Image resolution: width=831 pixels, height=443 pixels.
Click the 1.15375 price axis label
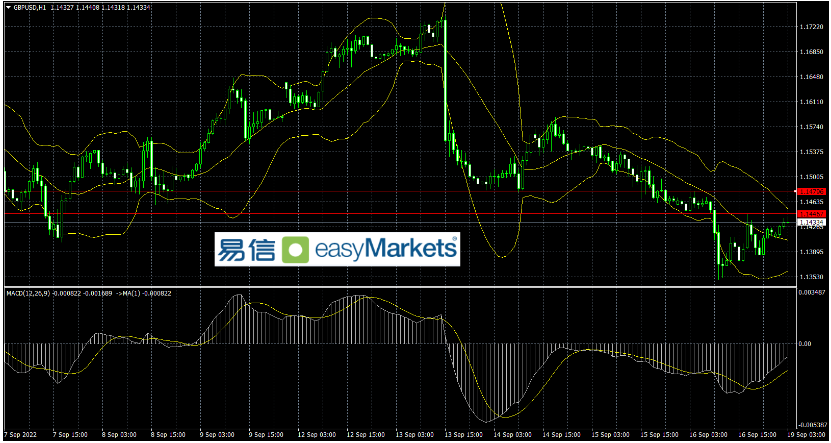tap(812, 152)
